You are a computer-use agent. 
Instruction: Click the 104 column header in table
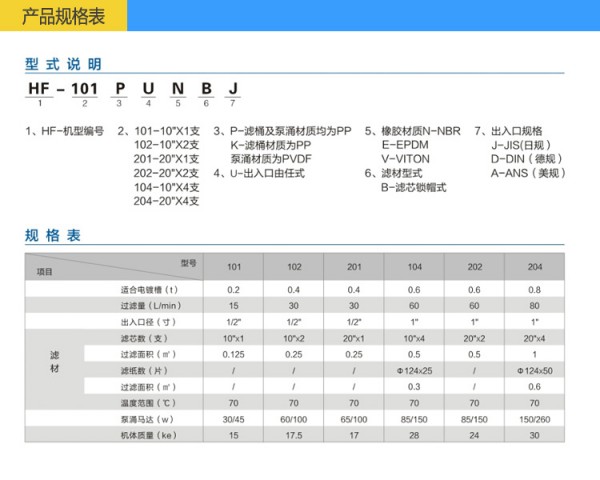(x=414, y=267)
